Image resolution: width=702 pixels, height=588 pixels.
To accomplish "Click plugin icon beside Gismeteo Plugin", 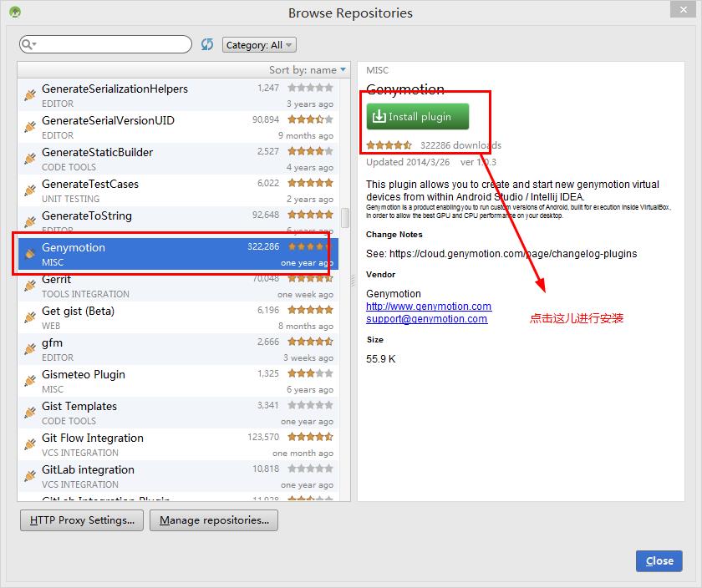I will point(30,381).
